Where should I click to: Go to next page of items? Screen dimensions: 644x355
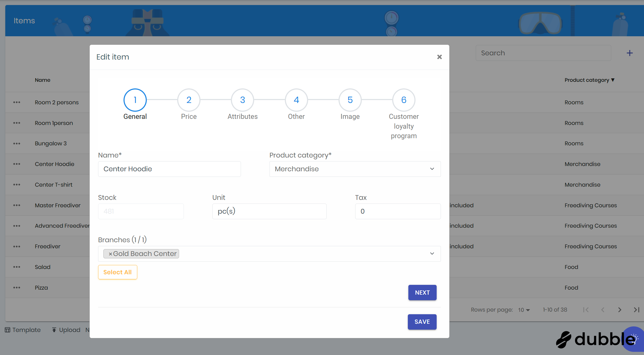click(620, 310)
